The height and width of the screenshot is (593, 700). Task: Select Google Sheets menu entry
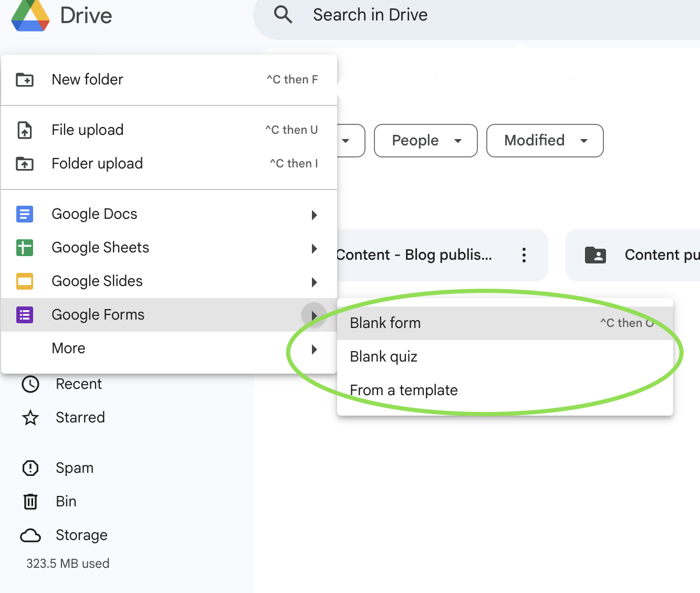(x=169, y=248)
